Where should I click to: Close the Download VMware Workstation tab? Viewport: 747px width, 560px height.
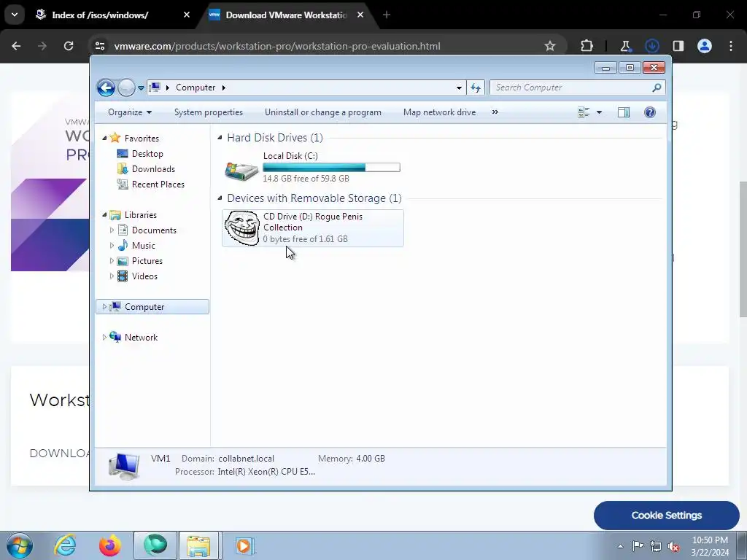360,15
